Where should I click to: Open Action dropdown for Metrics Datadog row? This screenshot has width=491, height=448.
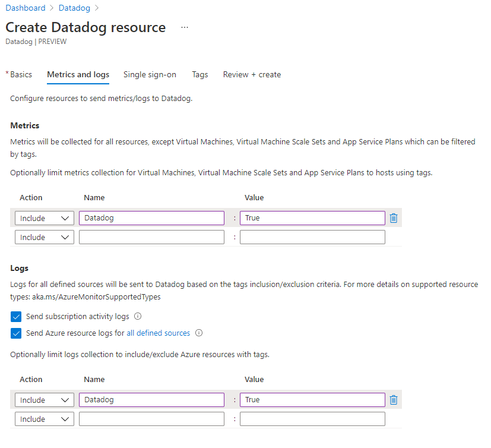(45, 218)
